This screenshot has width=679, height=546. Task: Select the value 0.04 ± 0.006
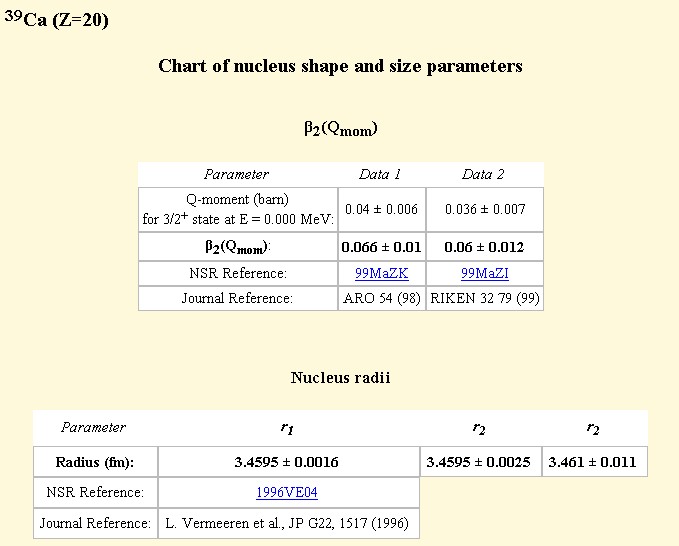(382, 210)
